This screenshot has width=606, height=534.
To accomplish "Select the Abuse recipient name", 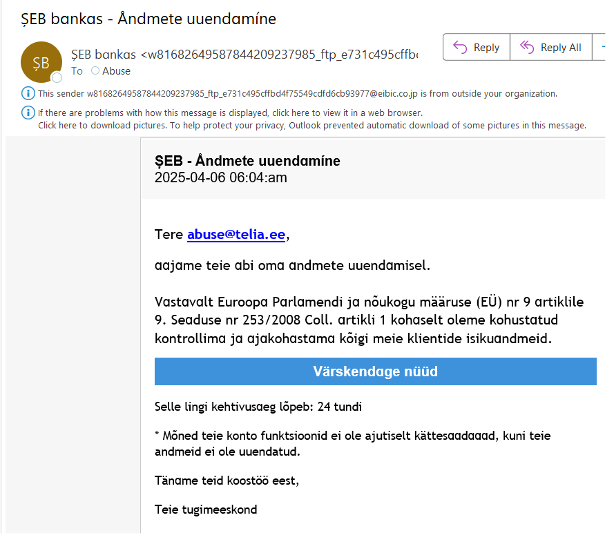I will coord(117,71).
